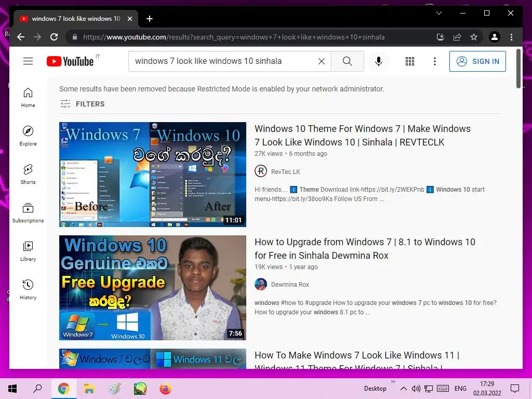
Task: Share this page icon
Action: (457, 37)
